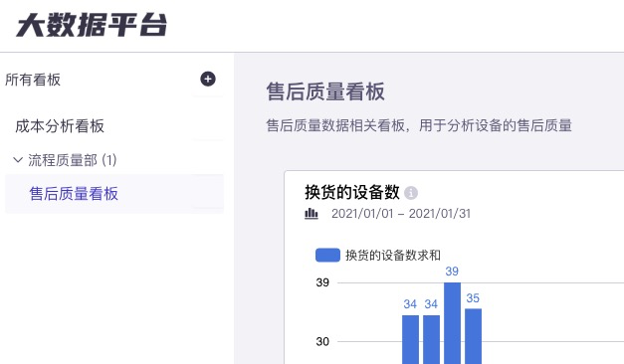624x364 pixels.
Task: Open 成本分析看板 dashboard
Action: 60,126
